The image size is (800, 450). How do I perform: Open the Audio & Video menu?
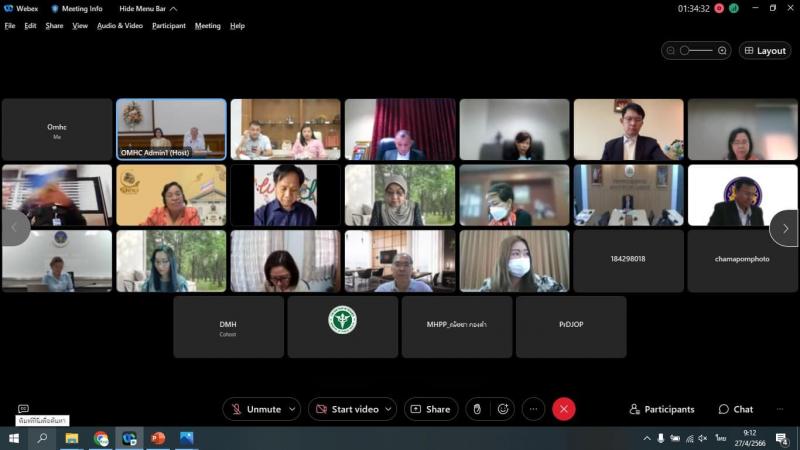120,26
